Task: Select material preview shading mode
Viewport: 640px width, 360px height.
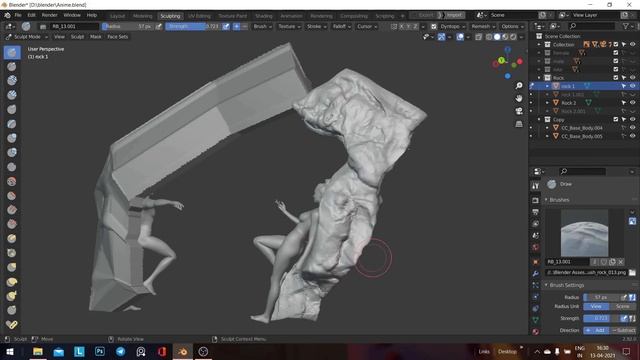Action: coord(505,37)
